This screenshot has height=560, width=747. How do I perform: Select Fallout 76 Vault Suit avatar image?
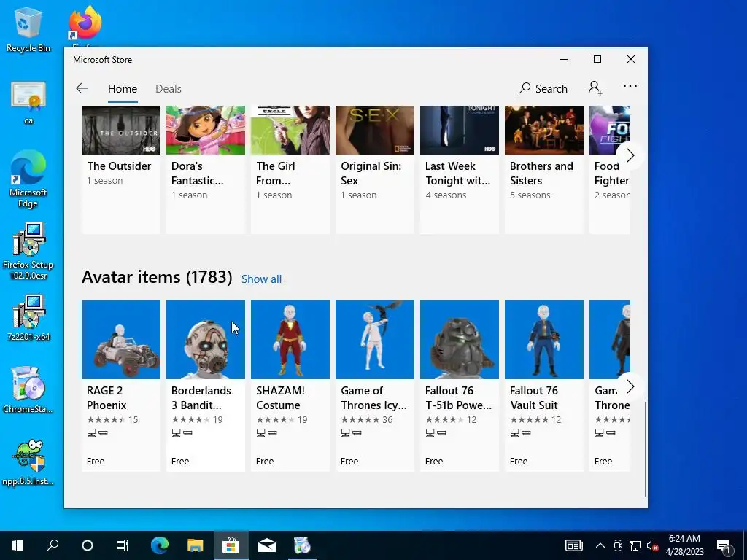[x=544, y=340]
